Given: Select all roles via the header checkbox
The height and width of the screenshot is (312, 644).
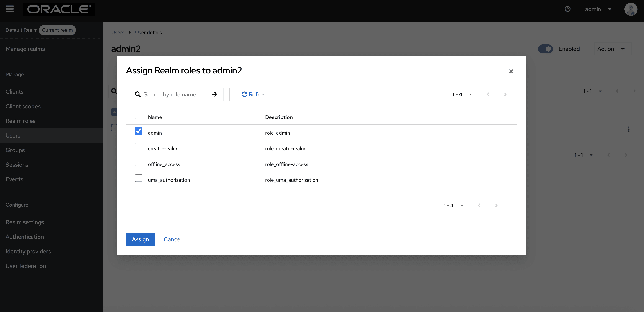Looking at the screenshot, I should pos(139,115).
